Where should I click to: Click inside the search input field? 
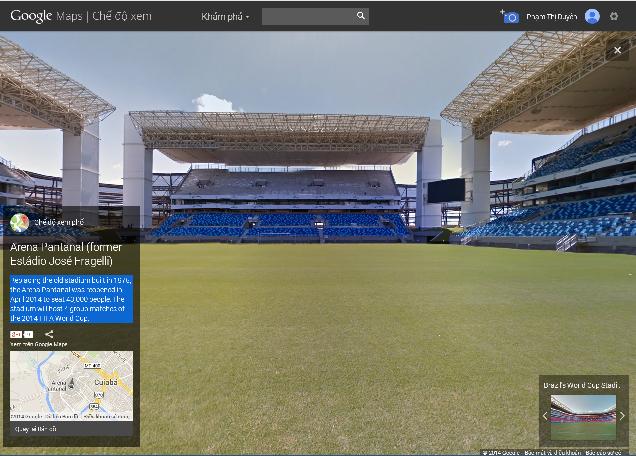(x=306, y=16)
